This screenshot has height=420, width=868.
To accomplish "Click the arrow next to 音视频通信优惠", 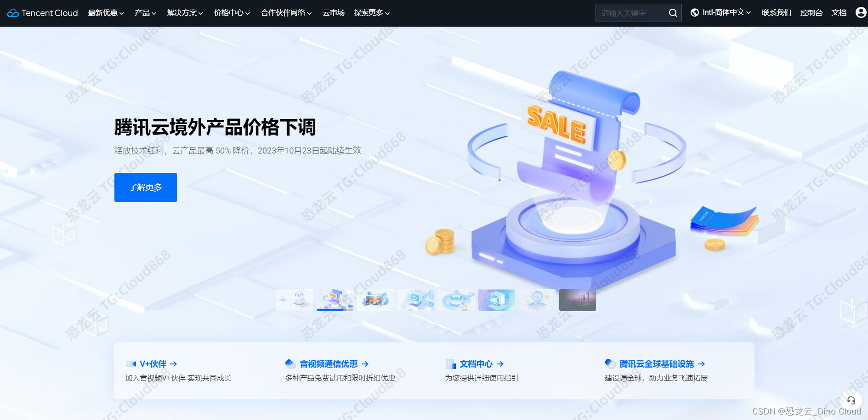I will coord(365,364).
